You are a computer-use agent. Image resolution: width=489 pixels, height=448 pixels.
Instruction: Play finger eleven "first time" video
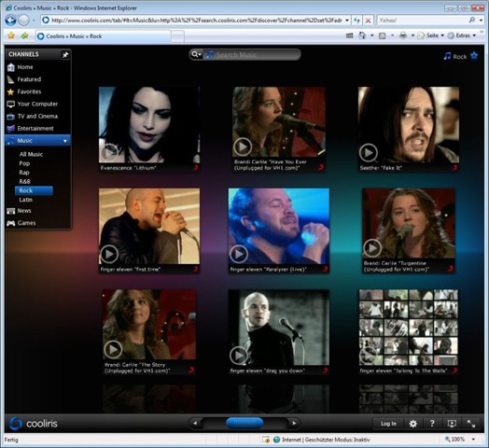109,254
